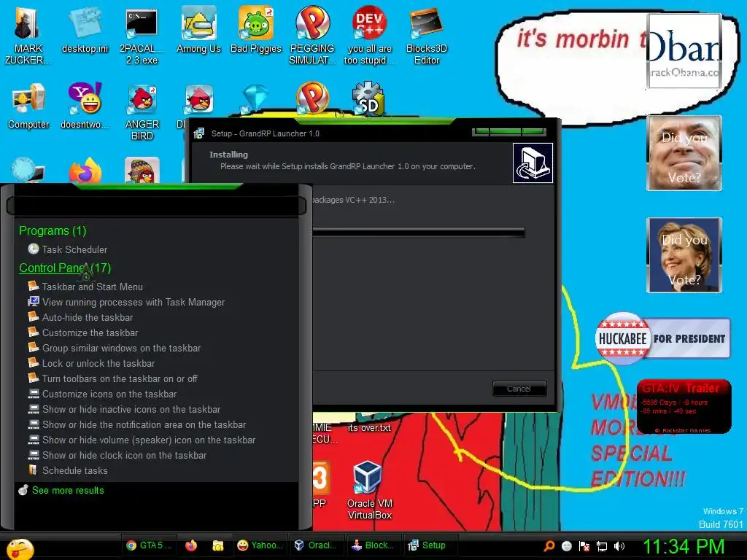Open the file explorer taskbar icon
The width and height of the screenshot is (747, 560).
point(217,545)
